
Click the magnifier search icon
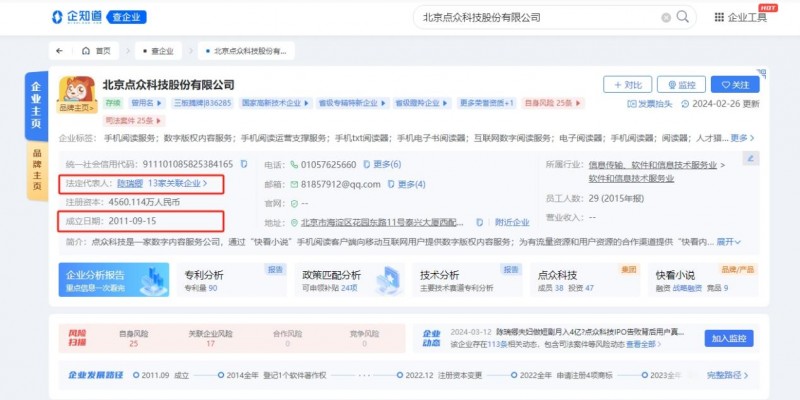tap(683, 17)
